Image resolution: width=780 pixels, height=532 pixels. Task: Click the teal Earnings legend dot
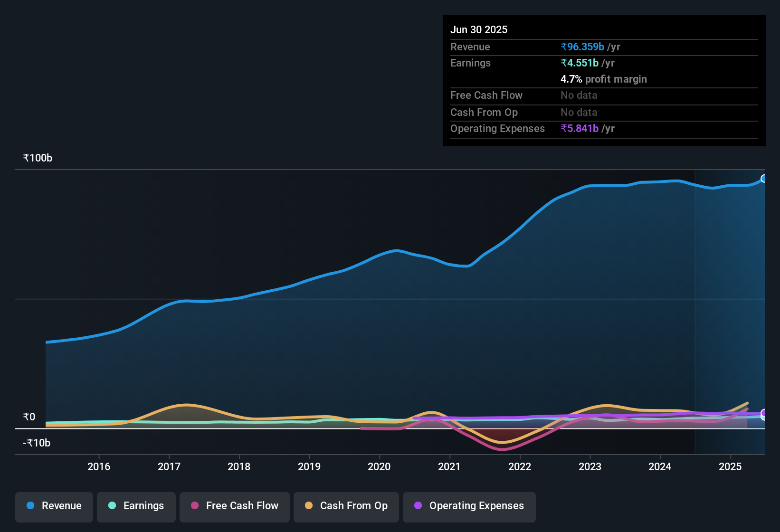tap(112, 506)
